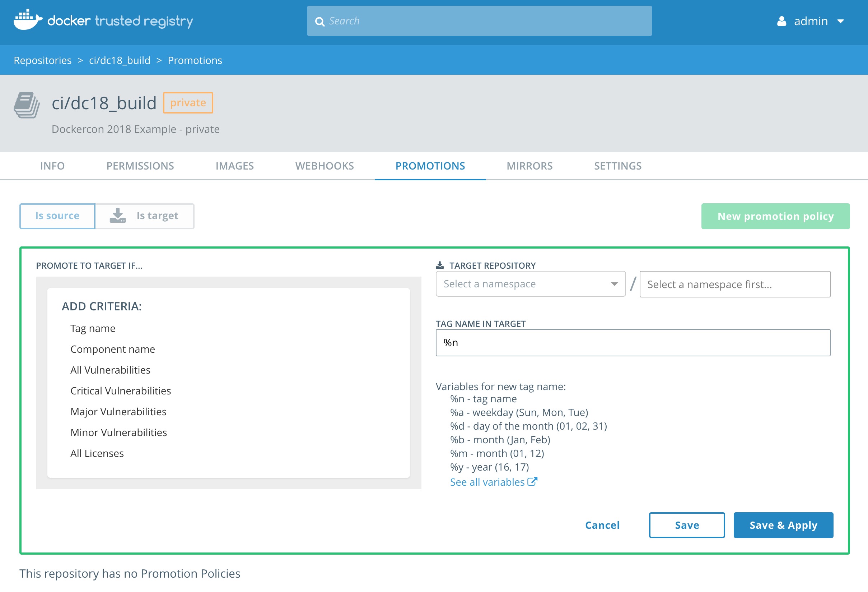This screenshot has height=592, width=868.
Task: Click the repository stack icon
Action: tap(27, 105)
